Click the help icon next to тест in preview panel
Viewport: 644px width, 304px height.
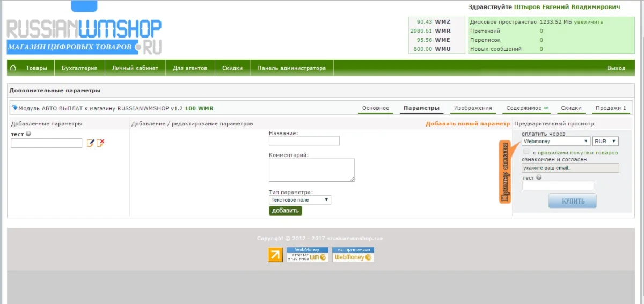tap(538, 177)
